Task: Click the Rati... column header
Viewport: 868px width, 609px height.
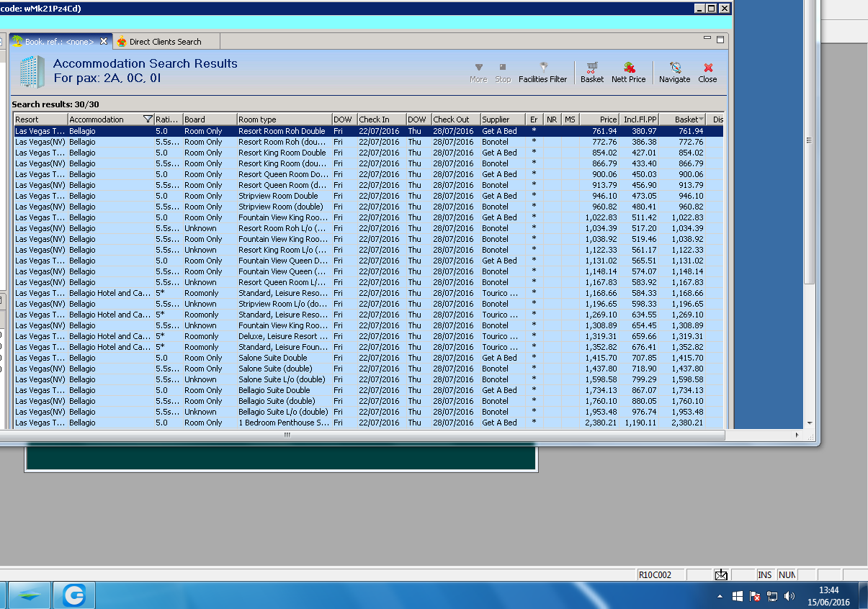Action: click(168, 119)
